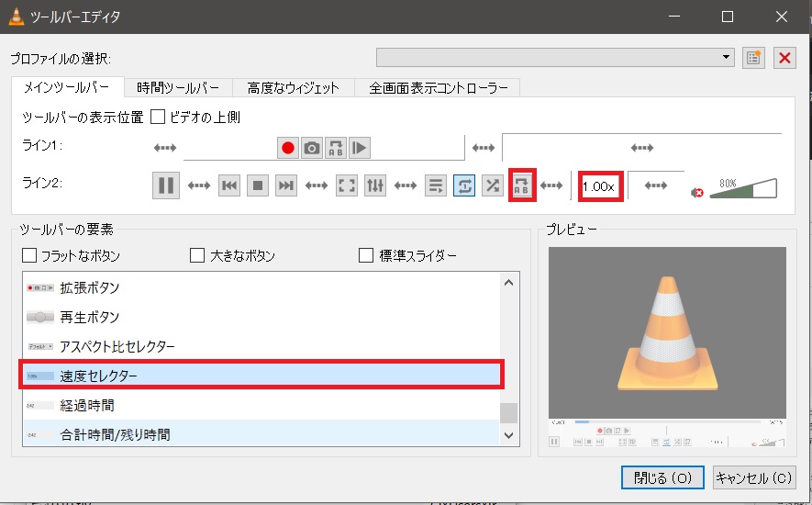Click the frame-by-frame icon in Line 1
Image resolution: width=812 pixels, height=505 pixels.
[360, 148]
